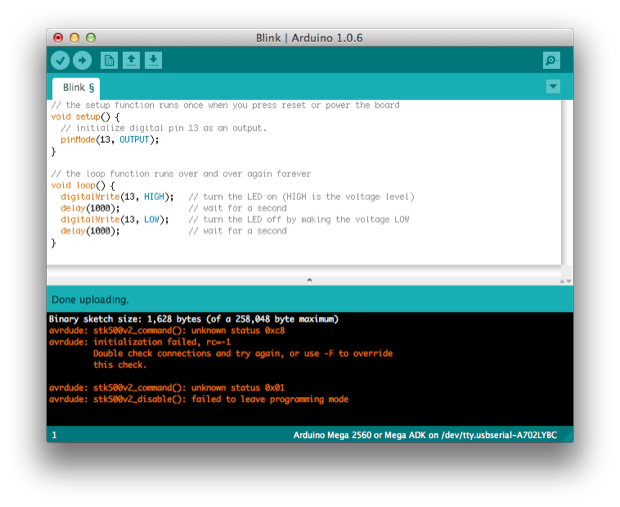Image resolution: width=620 pixels, height=507 pixels.
Task: Click the yellow minimize window button
Action: [74, 38]
